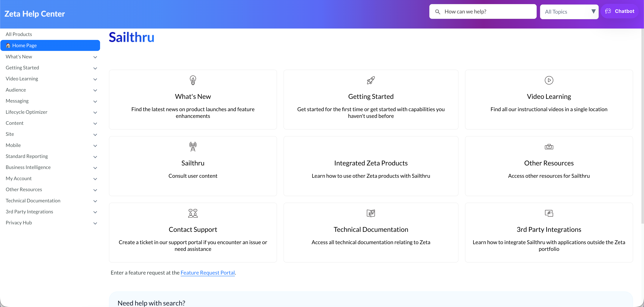The height and width of the screenshot is (307, 644).
Task: Expand the Technical Documentation sidebar chevron
Action: (x=95, y=201)
